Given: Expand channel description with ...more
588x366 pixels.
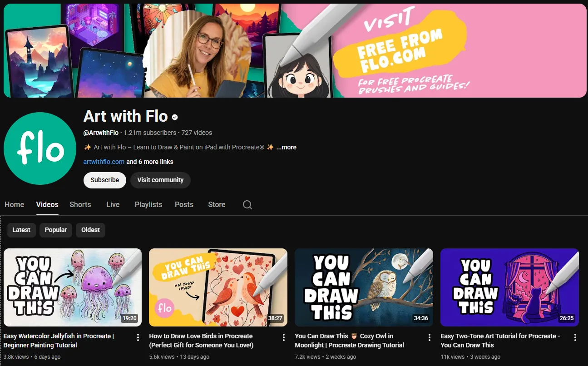Looking at the screenshot, I should [286, 147].
